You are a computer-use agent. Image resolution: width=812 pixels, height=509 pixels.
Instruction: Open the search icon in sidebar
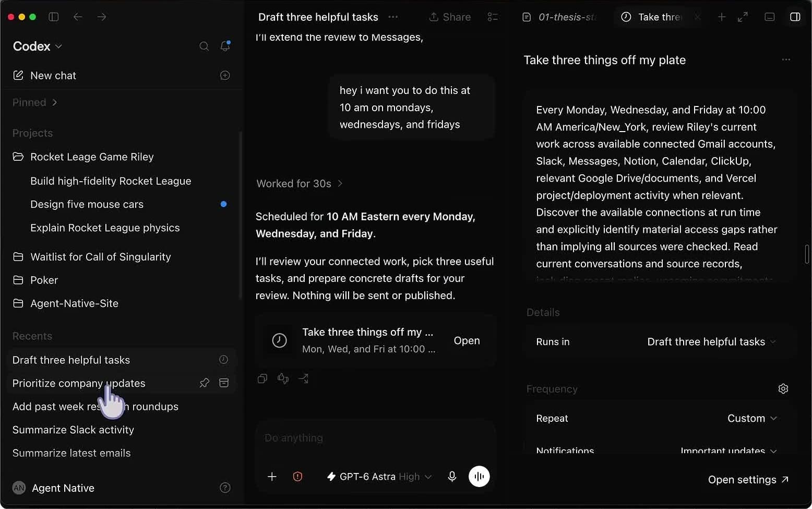point(204,46)
